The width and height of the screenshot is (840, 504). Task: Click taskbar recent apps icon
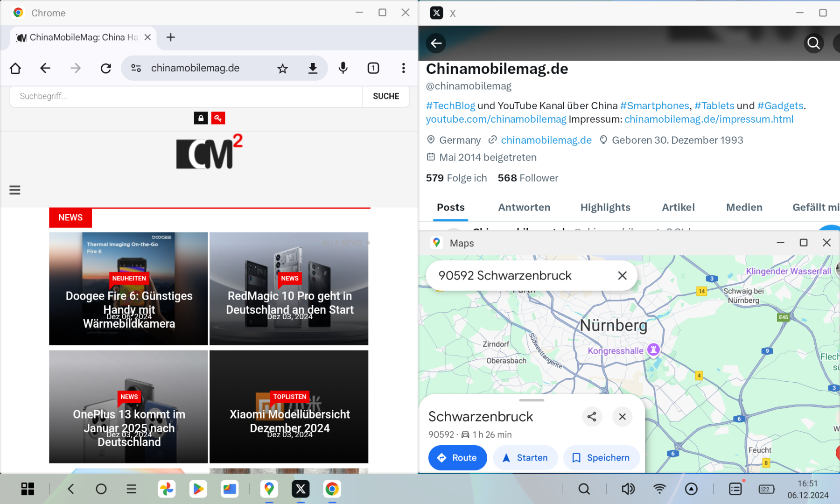(132, 489)
